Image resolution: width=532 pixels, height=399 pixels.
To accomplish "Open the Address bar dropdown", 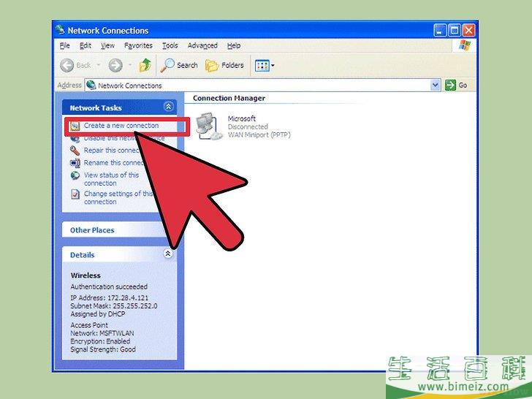I will (x=436, y=85).
